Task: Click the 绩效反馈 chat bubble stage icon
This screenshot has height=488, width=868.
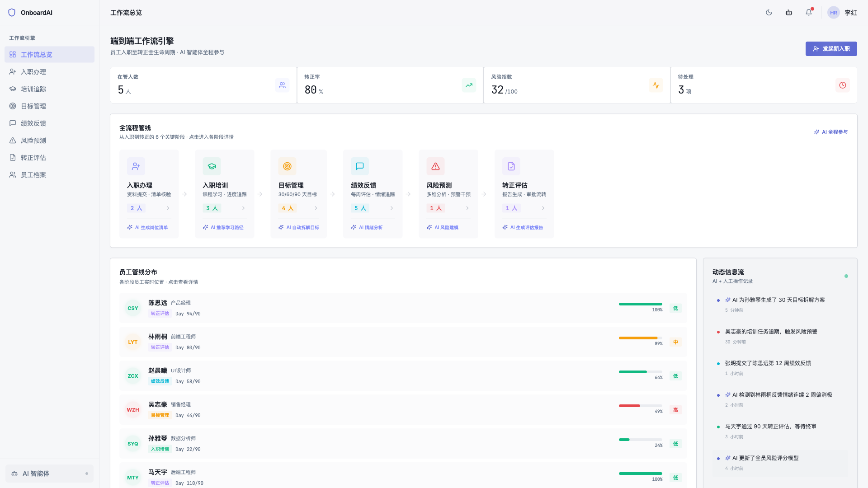Action: click(360, 166)
